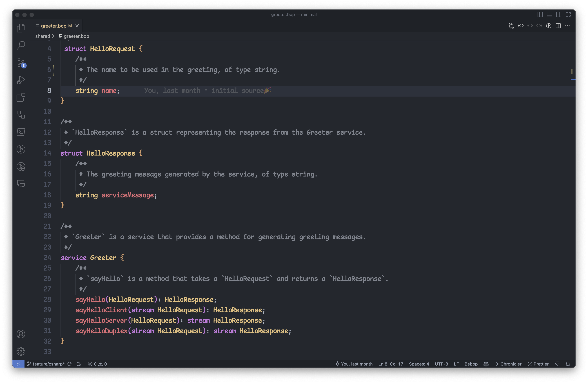The width and height of the screenshot is (588, 383).
Task: Open the Search view icon
Action: point(21,45)
